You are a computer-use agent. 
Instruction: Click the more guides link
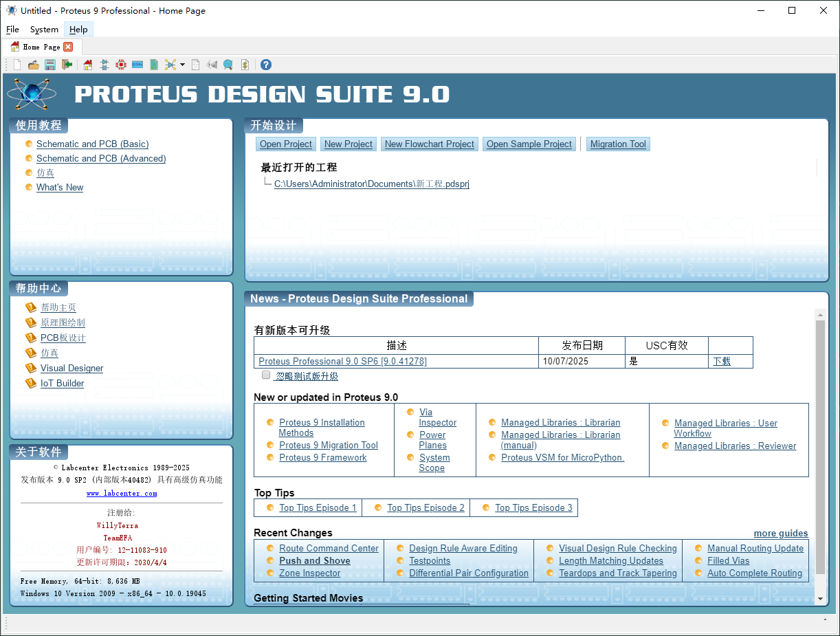(781, 533)
